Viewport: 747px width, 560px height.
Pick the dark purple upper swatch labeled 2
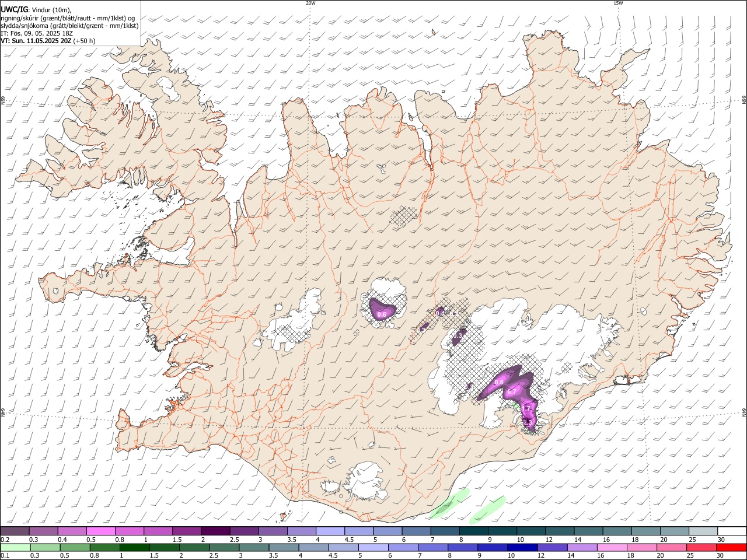click(x=215, y=531)
